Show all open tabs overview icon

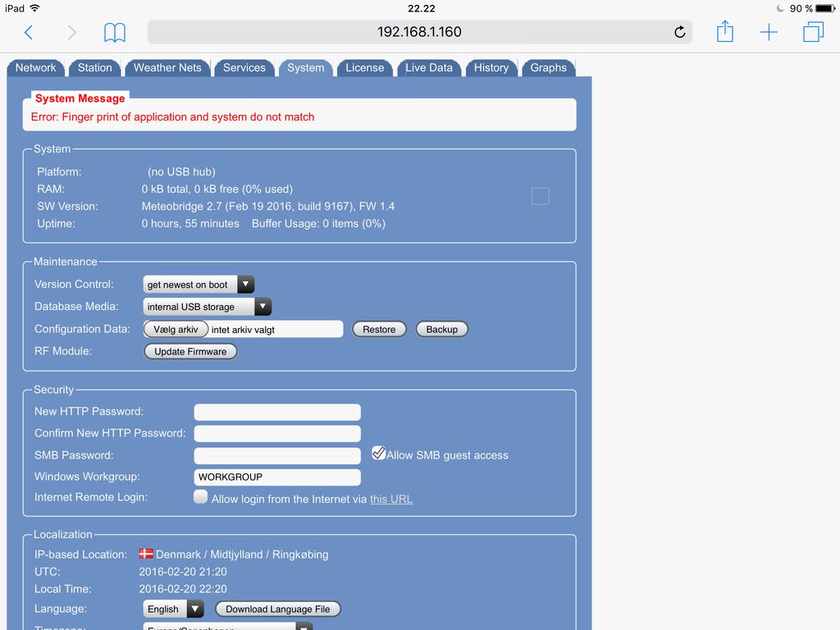[813, 32]
